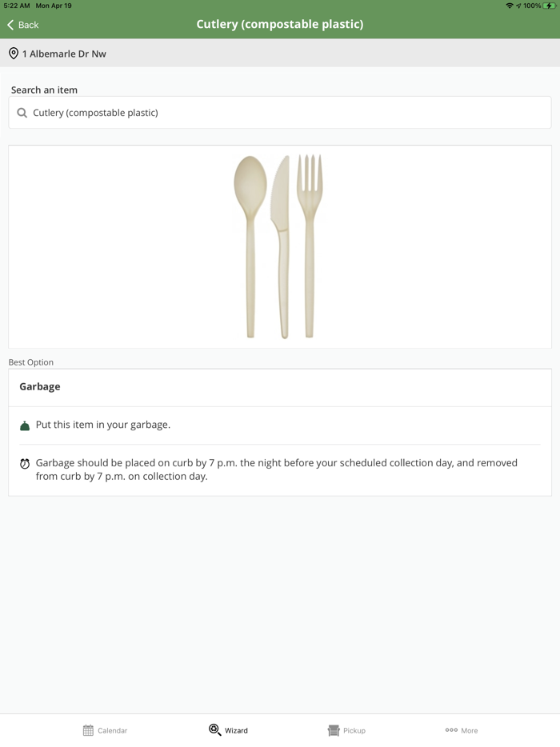Tap the Pickup truck icon

(x=334, y=730)
